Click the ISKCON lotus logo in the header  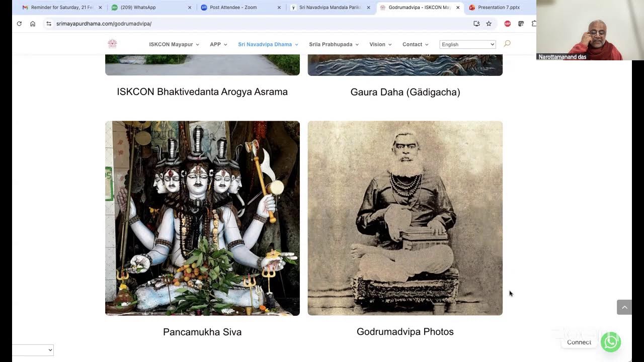point(113,44)
